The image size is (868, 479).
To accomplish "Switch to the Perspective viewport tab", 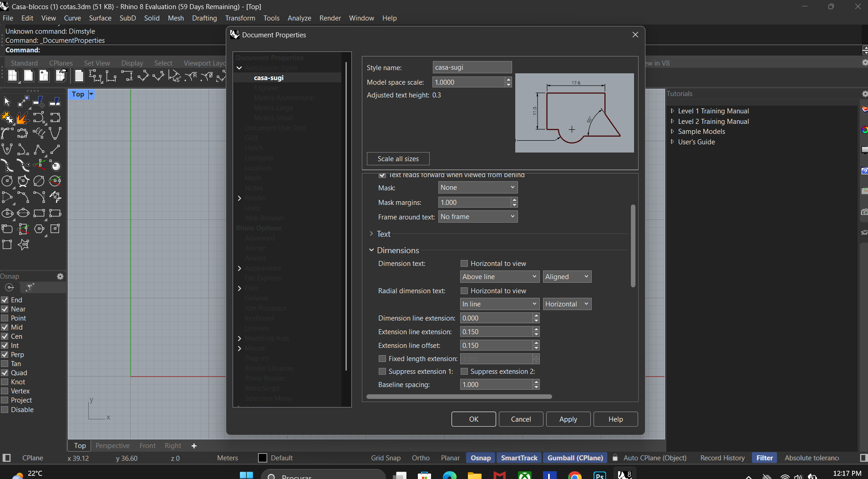I will tap(112, 446).
